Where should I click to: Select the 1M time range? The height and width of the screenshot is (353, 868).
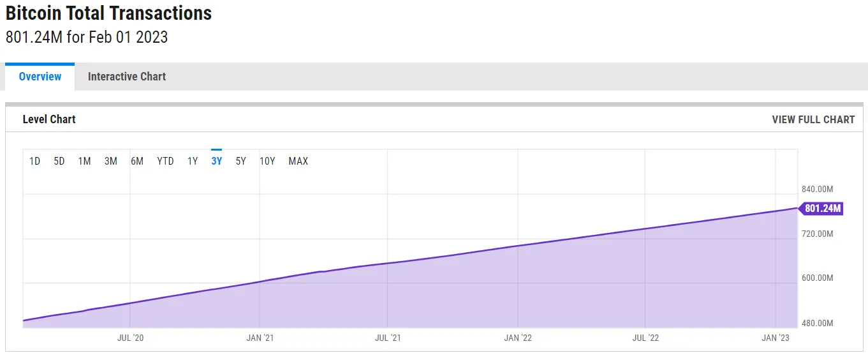[84, 161]
